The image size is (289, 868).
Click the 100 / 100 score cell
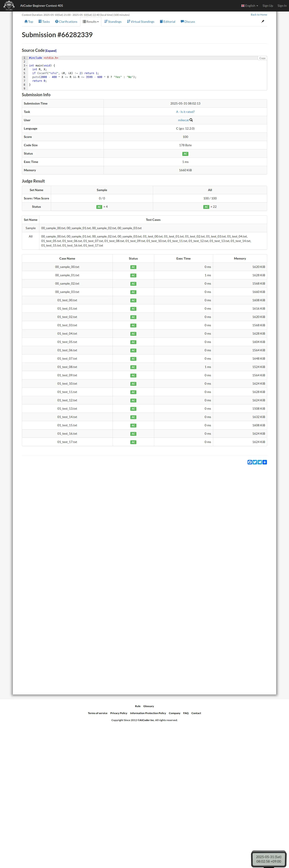[210, 199]
